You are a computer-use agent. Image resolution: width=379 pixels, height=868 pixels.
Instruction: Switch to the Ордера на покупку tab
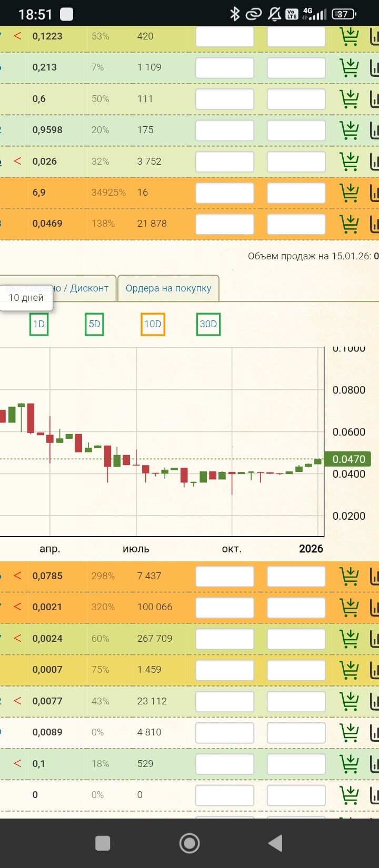[x=168, y=288]
